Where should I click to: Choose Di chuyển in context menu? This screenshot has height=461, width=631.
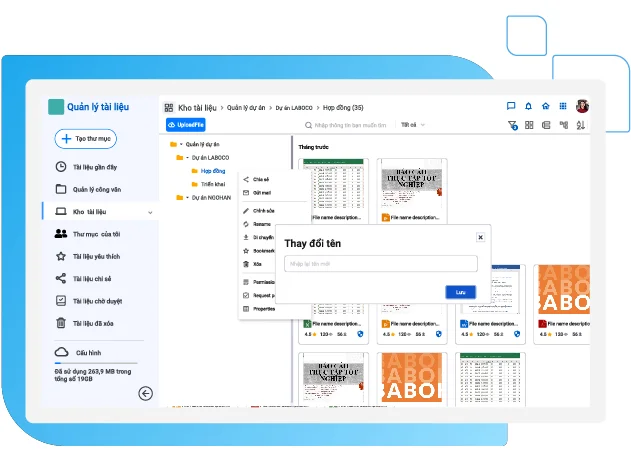point(258,237)
